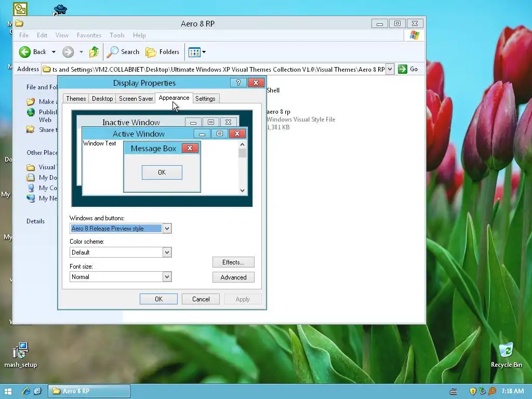This screenshot has width=532, height=399.
Task: Open the Tools menu
Action: pyautogui.click(x=117, y=35)
